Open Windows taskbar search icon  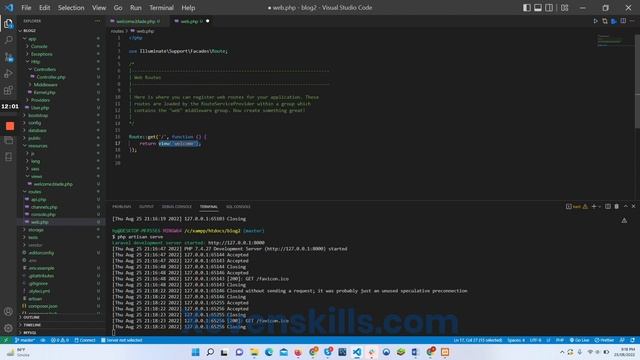[x=210, y=352]
